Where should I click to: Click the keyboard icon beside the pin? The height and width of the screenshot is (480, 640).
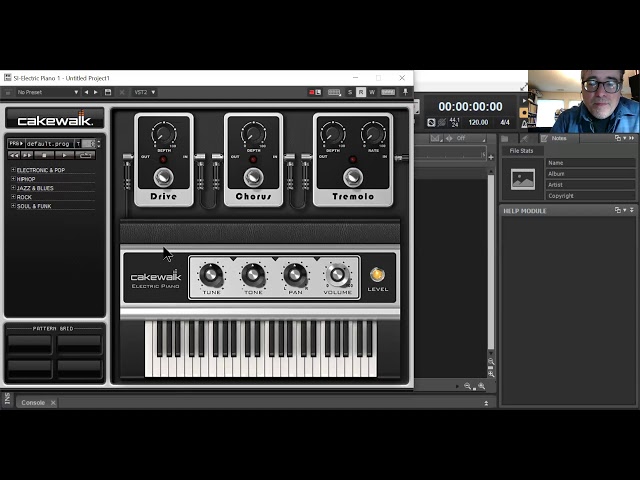click(388, 92)
